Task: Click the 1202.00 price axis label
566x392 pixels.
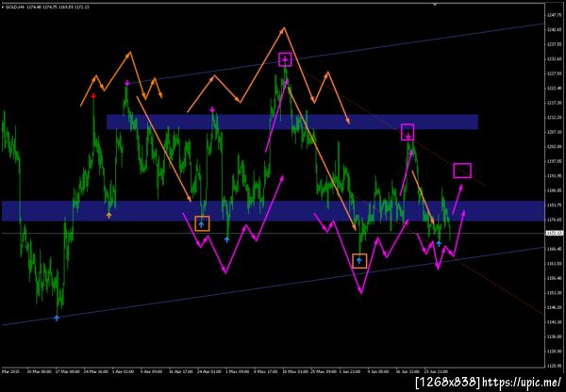Action: (x=554, y=147)
